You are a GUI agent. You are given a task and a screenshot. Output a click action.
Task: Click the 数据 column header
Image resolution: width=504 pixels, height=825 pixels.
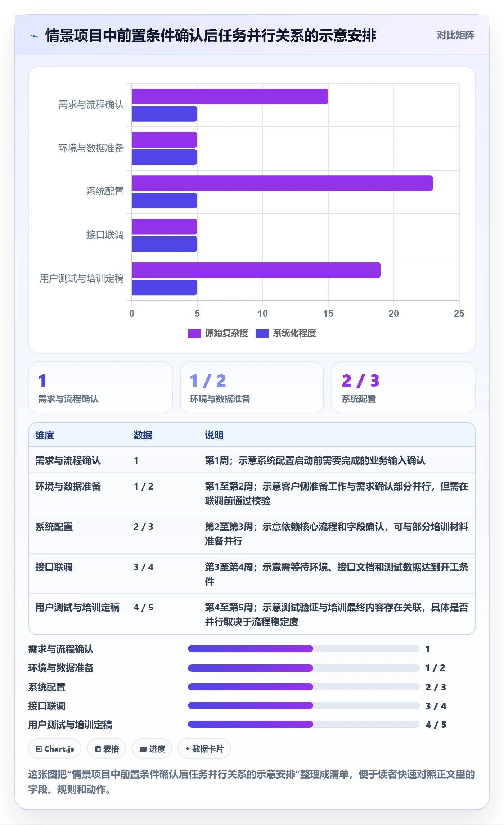pos(143,435)
